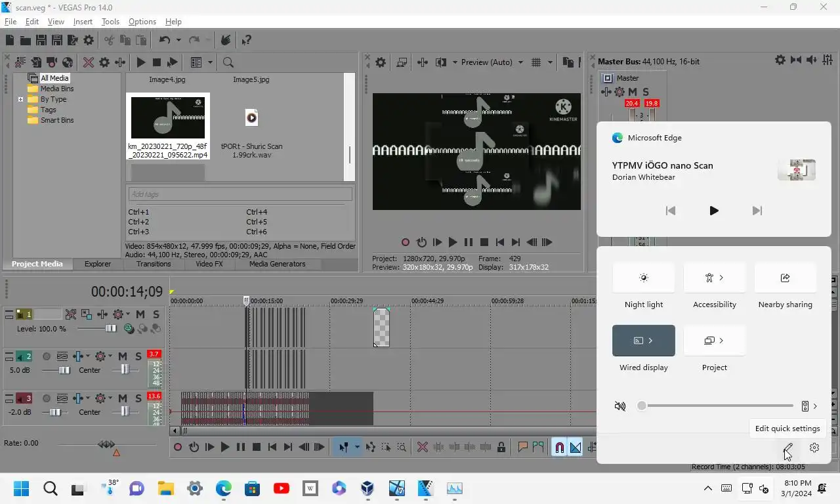Click the What's This help icon

point(246,40)
